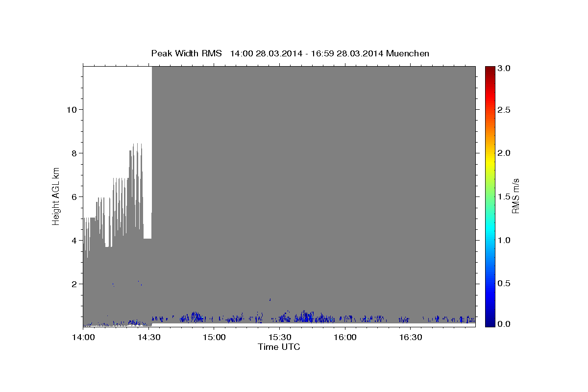This screenshot has width=588, height=392.
Task: Click the colorbar value 3.0
Action: 504,68
